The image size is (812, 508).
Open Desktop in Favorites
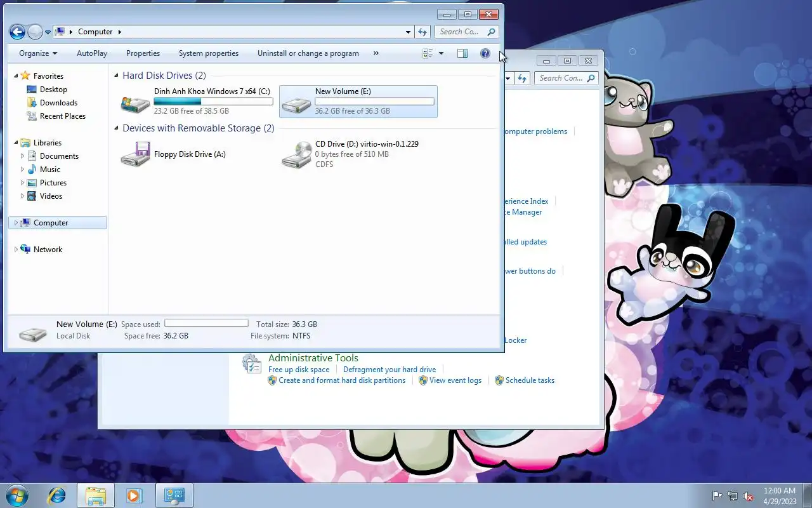coord(53,90)
